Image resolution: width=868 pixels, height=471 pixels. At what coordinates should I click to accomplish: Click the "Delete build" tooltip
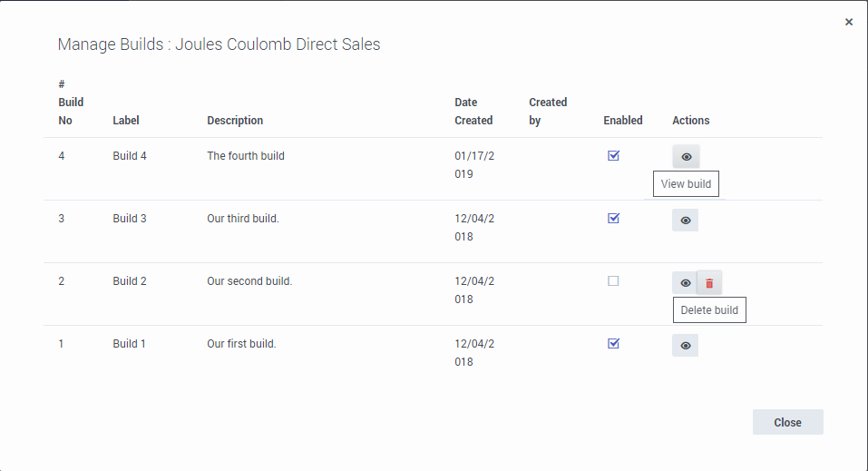coord(709,310)
